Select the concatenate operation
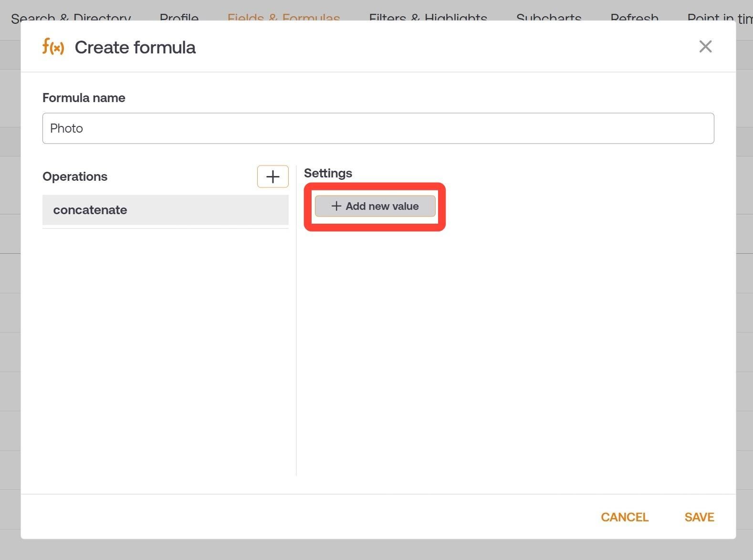Viewport: 753px width, 560px height. tap(165, 210)
